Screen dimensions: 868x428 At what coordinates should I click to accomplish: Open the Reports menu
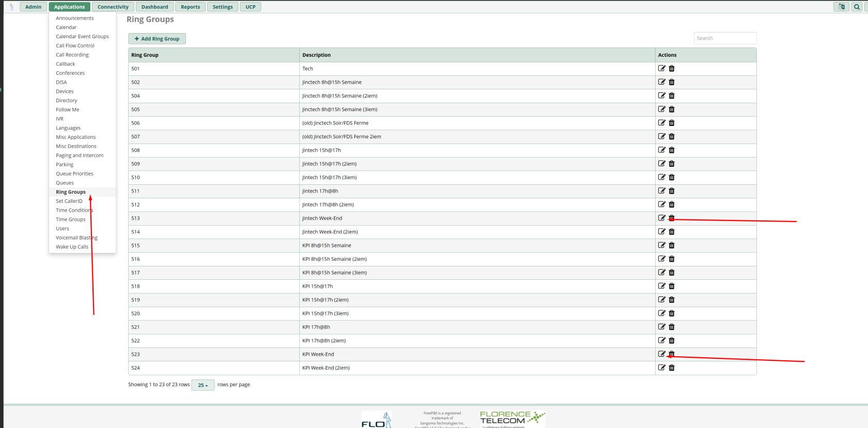(x=190, y=7)
